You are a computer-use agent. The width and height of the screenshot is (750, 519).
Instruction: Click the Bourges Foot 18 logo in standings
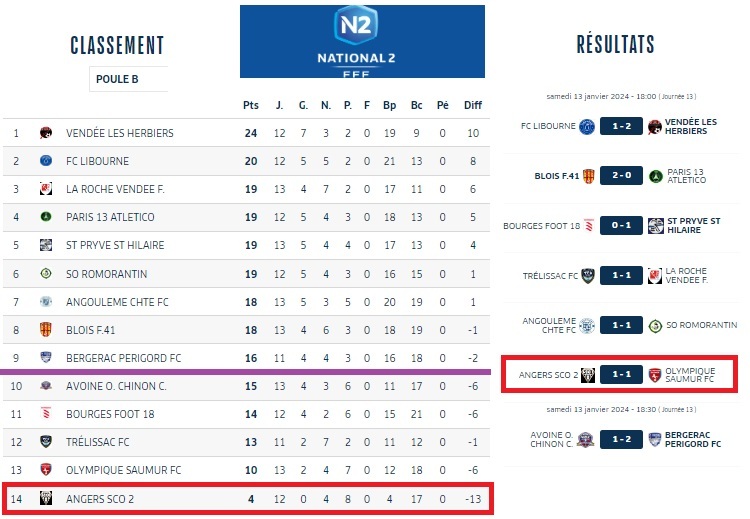pos(46,413)
